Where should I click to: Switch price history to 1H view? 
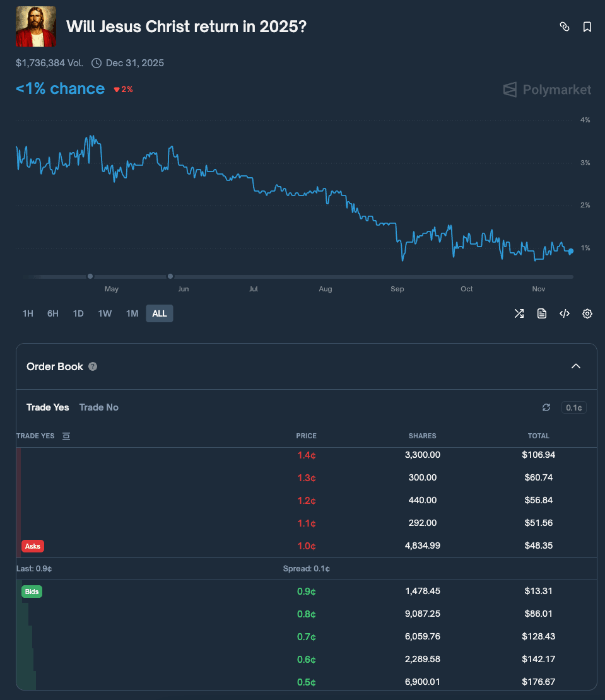28,313
